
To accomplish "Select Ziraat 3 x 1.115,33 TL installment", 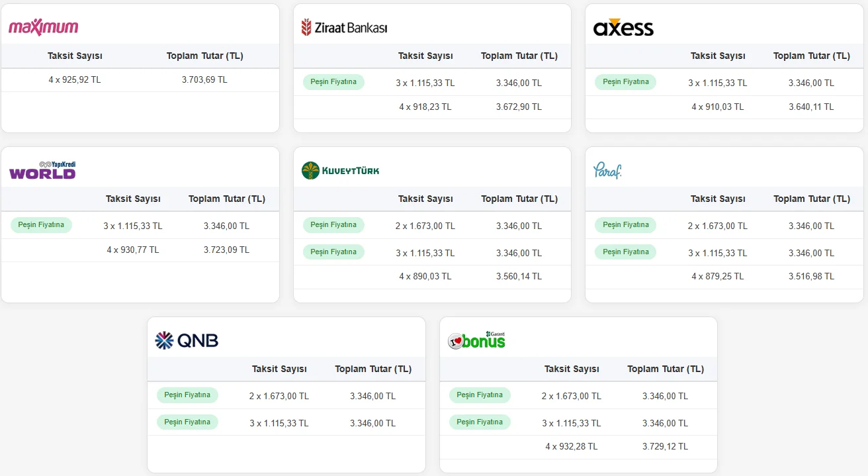I will click(x=425, y=83).
